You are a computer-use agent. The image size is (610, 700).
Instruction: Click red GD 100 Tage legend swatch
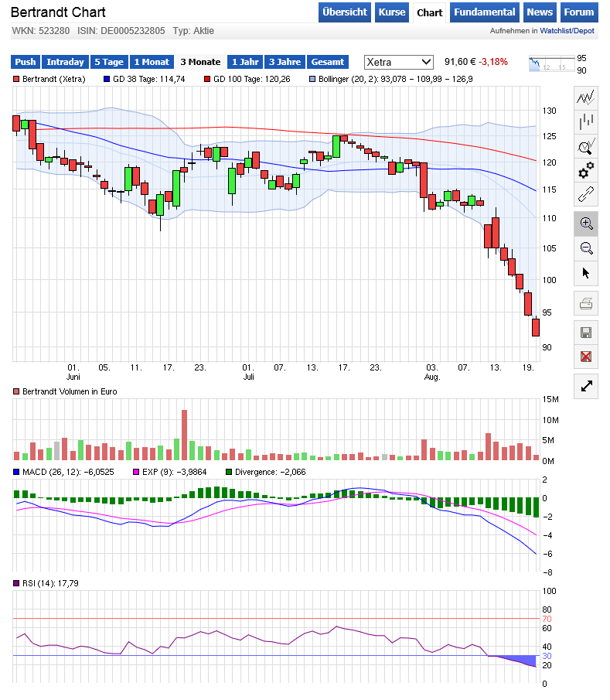[x=207, y=79]
